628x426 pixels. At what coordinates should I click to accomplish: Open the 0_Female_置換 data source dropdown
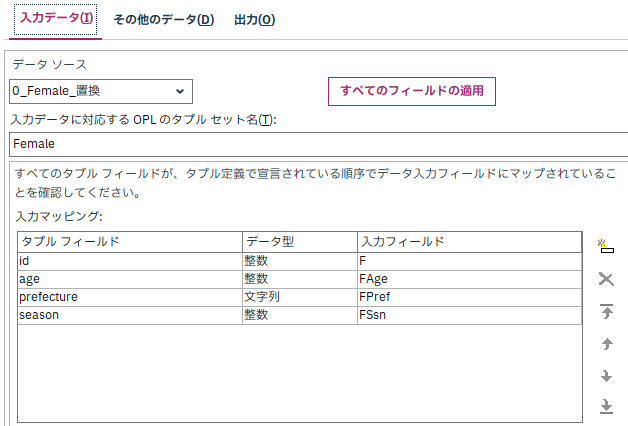[x=101, y=91]
